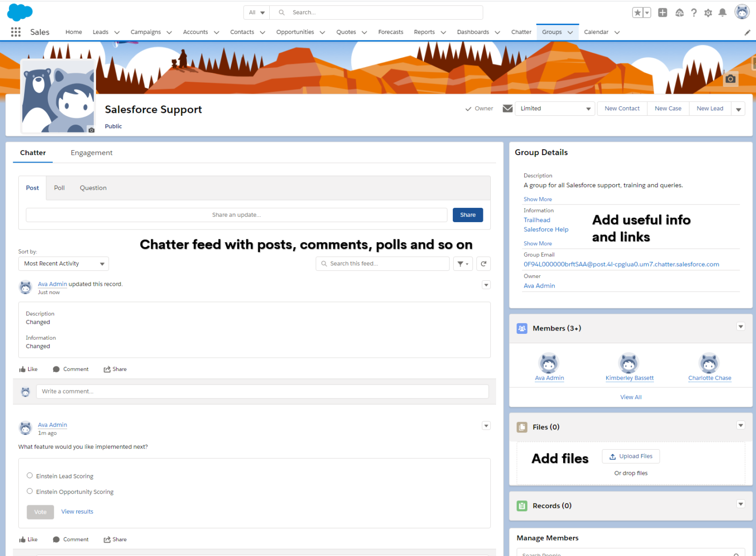
Task: Click the camera icon on the group banner
Action: pyautogui.click(x=730, y=78)
